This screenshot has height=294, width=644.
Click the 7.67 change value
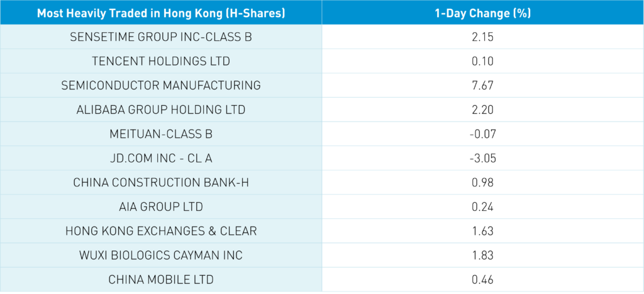point(482,86)
